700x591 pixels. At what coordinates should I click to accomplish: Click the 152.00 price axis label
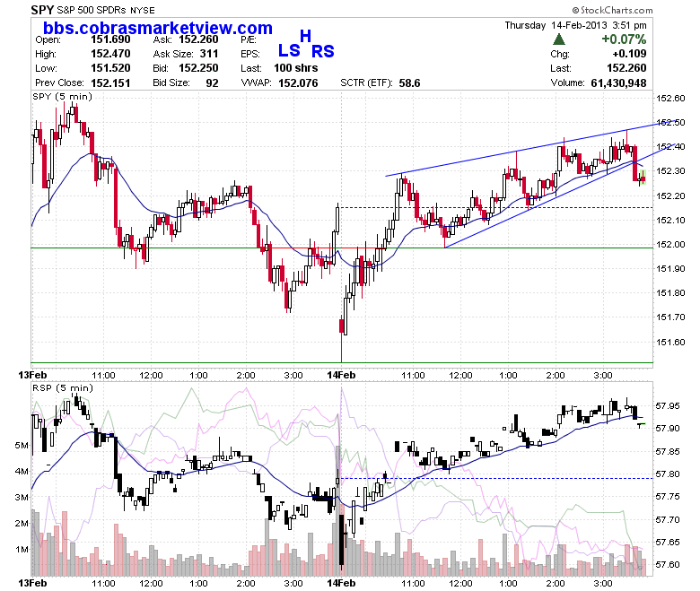tap(670, 245)
